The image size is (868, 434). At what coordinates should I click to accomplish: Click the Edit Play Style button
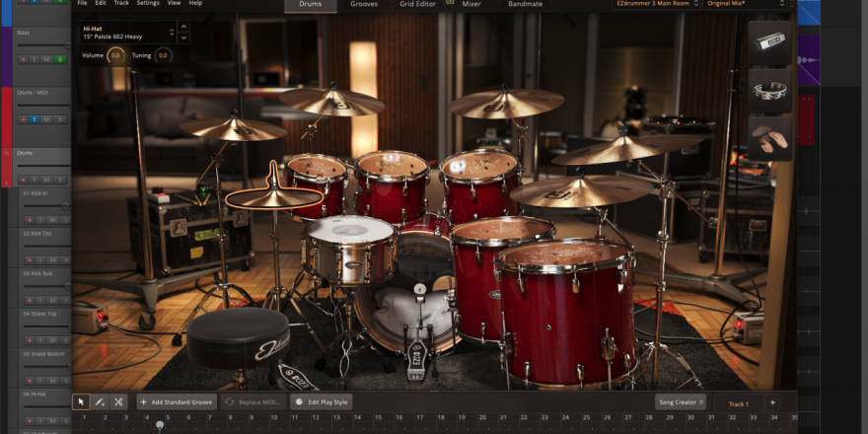click(322, 402)
